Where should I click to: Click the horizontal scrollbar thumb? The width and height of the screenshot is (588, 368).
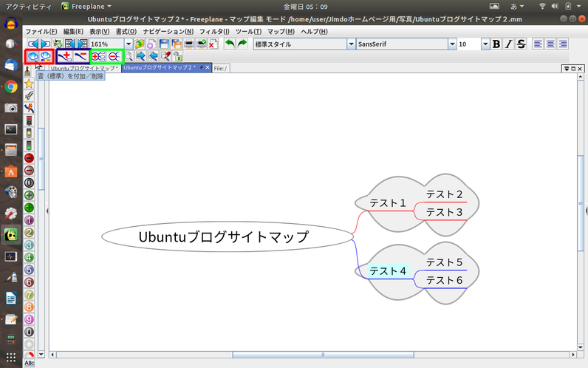323,355
